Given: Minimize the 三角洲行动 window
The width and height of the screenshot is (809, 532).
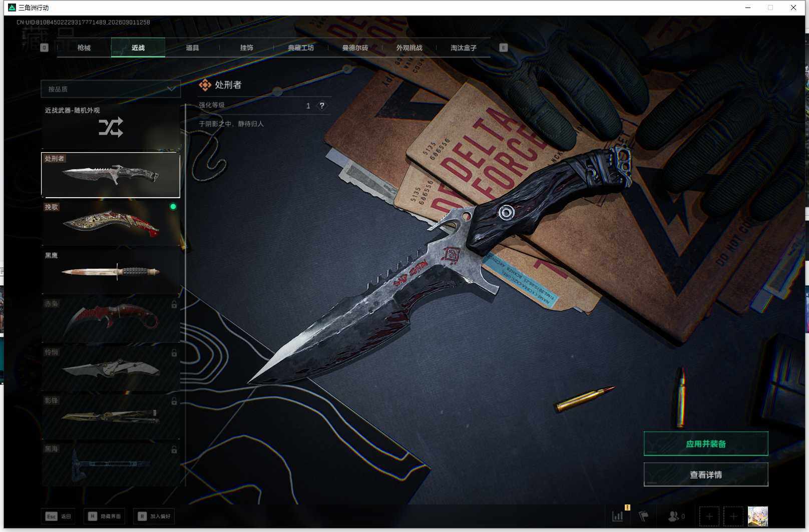Looking at the screenshot, I should click(x=748, y=8).
